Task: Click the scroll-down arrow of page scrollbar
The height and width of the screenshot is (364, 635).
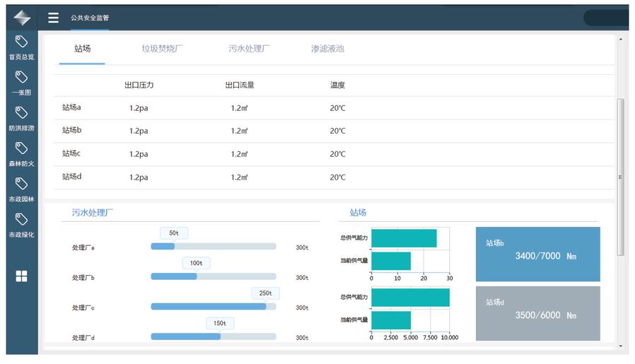Action: tap(621, 346)
